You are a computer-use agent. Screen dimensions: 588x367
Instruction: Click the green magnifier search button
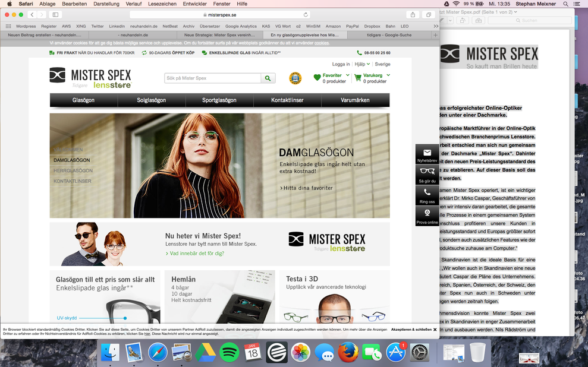point(268,78)
